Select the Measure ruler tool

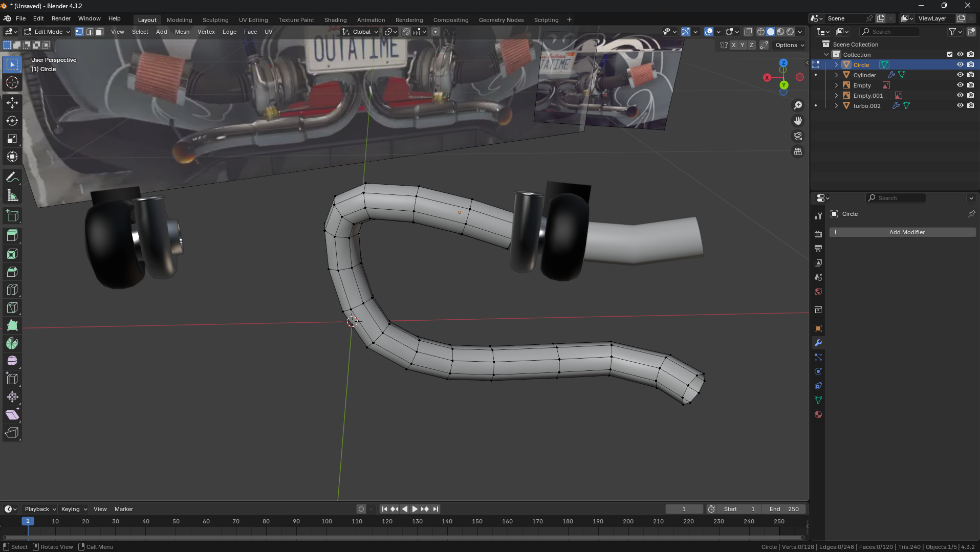tap(12, 195)
